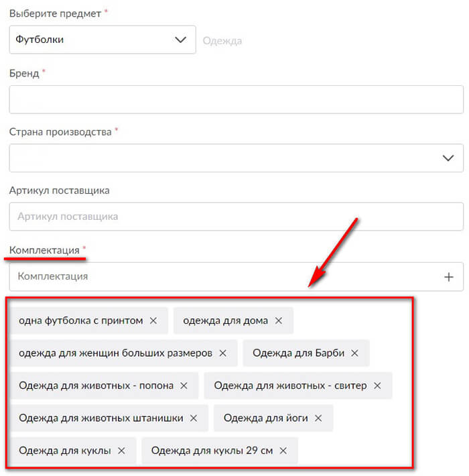Select the 'одежда для дома' tag text

point(225,320)
